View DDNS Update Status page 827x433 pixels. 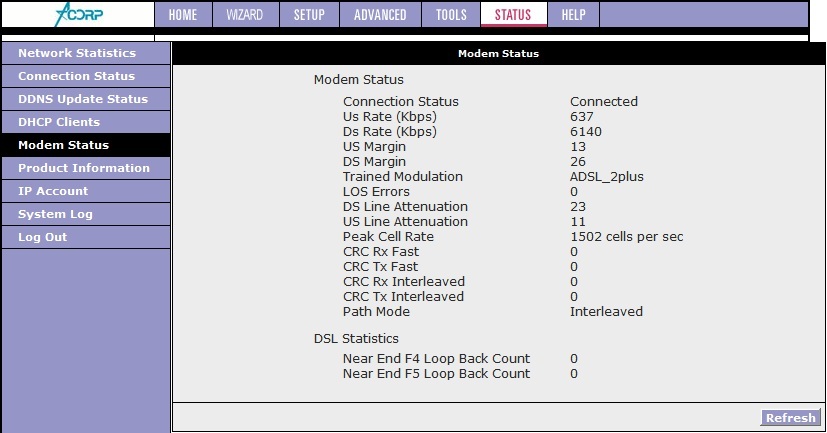click(x=85, y=99)
